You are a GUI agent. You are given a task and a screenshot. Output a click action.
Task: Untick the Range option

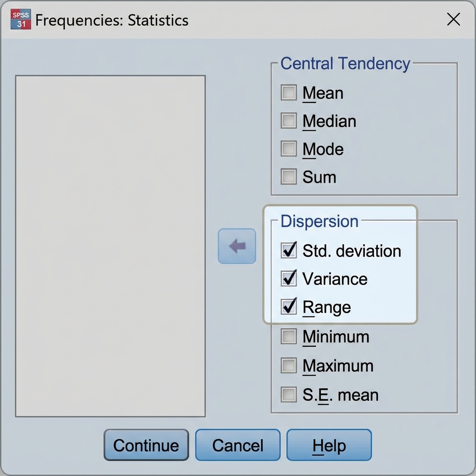click(289, 307)
